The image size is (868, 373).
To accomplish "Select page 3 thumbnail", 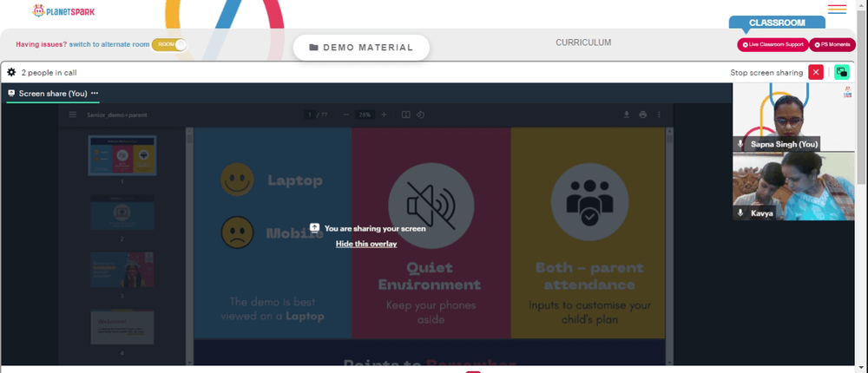I will pos(122,270).
